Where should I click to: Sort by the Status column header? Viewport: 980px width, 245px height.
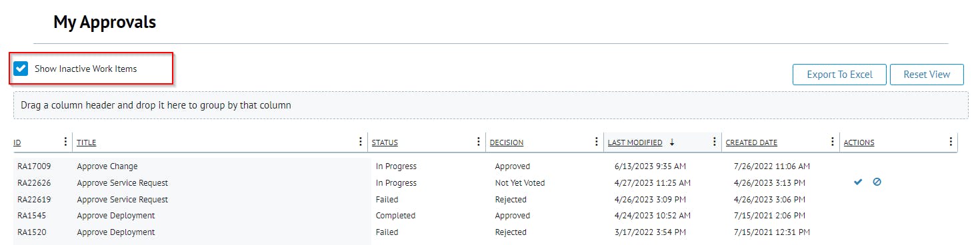(385, 142)
